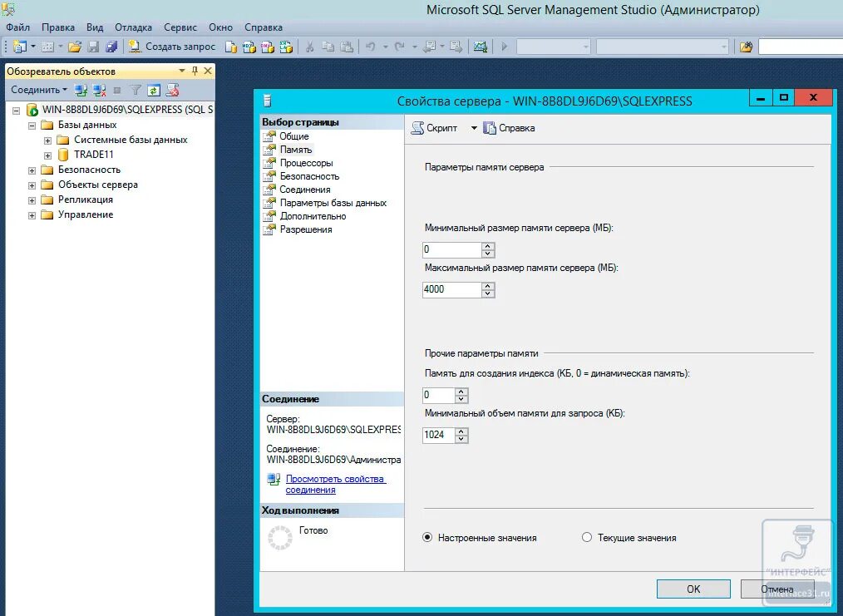The width and height of the screenshot is (843, 616).
Task: Open the Сервис menu
Action: click(x=180, y=27)
